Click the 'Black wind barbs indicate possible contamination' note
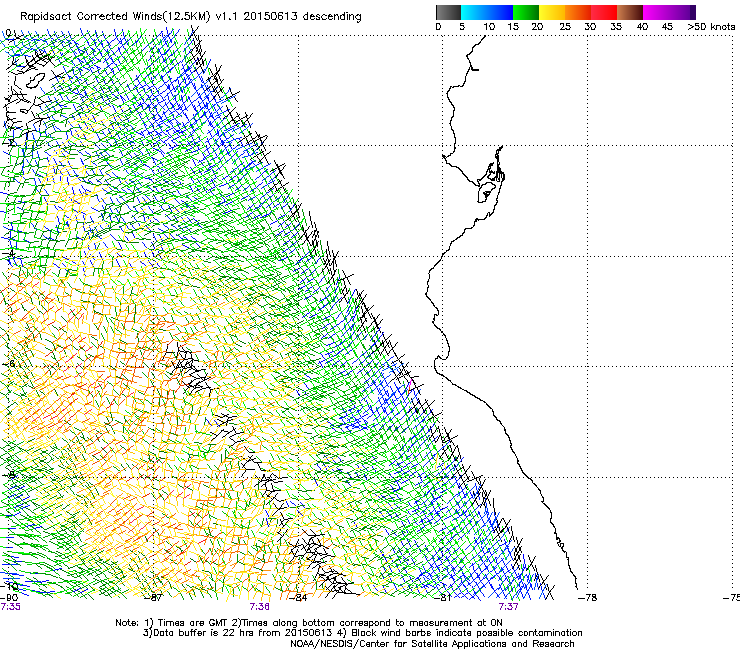 tap(460, 633)
